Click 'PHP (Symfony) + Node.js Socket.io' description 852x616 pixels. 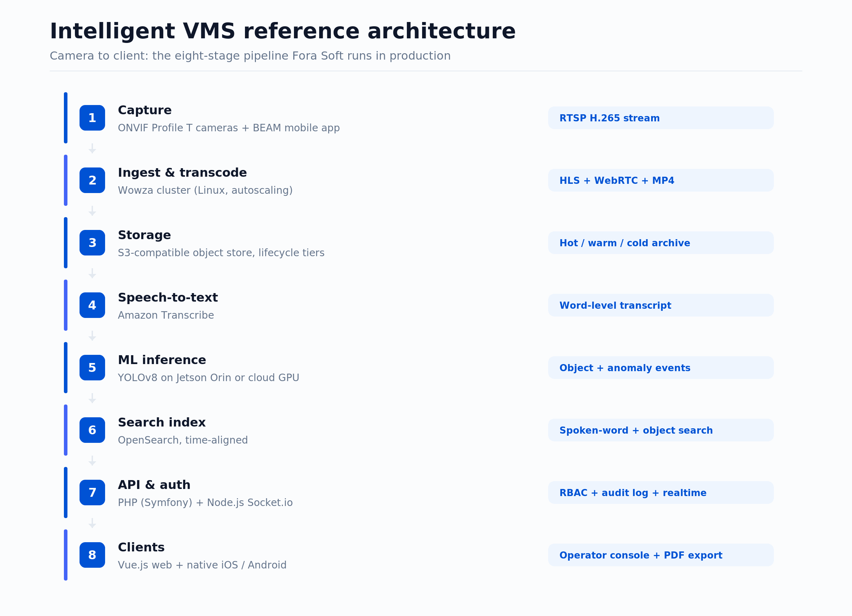[205, 503]
